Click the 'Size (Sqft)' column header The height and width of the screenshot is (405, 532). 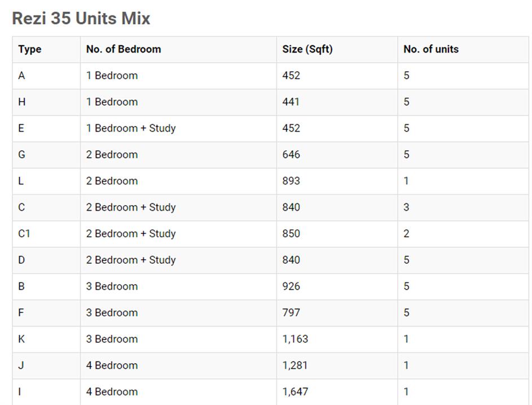pos(307,49)
